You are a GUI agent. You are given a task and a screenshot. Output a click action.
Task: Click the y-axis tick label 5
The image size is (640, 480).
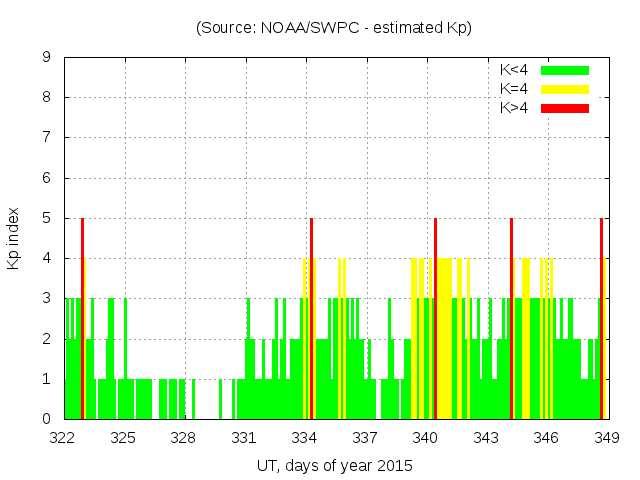(x=46, y=219)
